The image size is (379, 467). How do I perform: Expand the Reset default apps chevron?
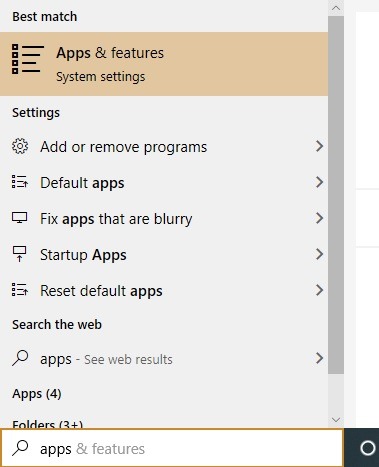[x=319, y=290]
